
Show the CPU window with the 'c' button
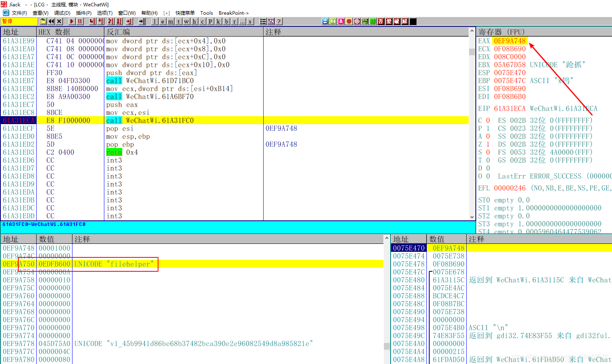(x=202, y=21)
